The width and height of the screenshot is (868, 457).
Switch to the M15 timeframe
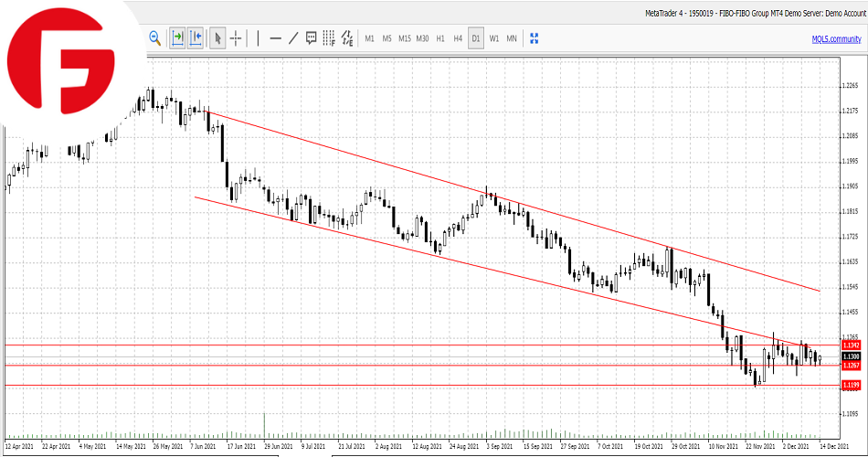404,38
